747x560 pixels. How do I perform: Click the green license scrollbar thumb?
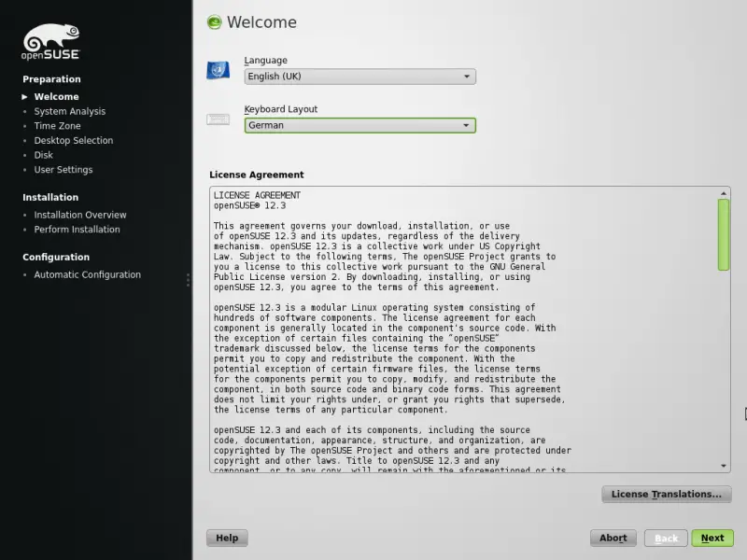(723, 235)
